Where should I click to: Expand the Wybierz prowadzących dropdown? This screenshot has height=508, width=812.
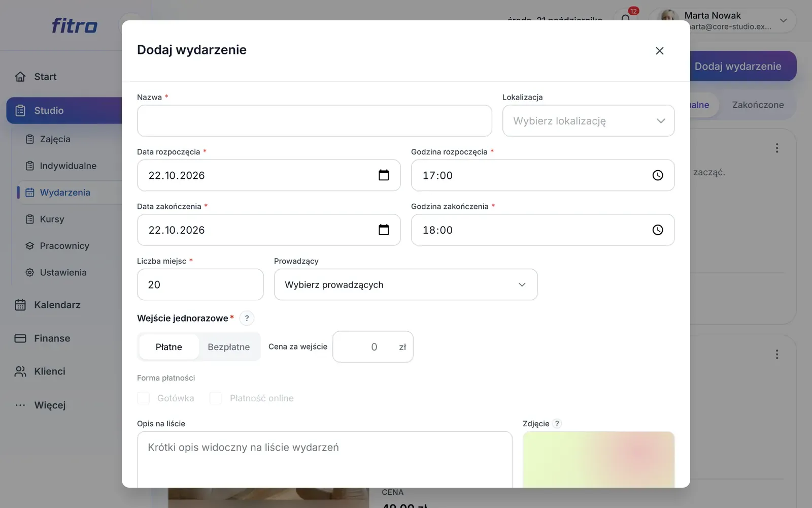coord(405,284)
